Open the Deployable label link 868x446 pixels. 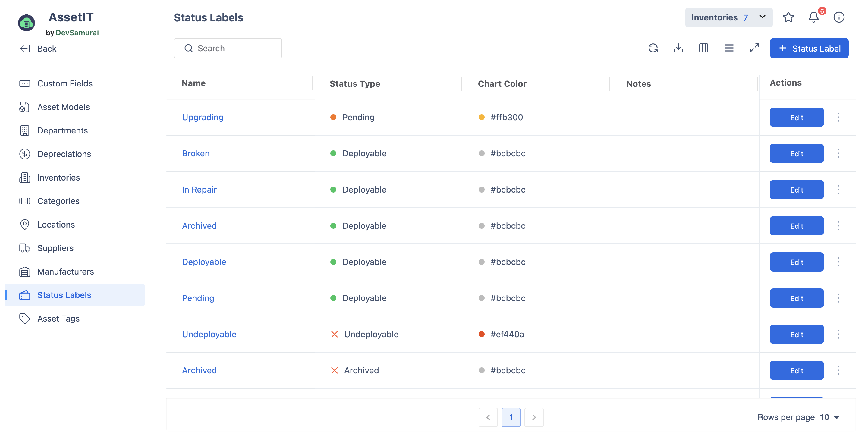pos(204,262)
